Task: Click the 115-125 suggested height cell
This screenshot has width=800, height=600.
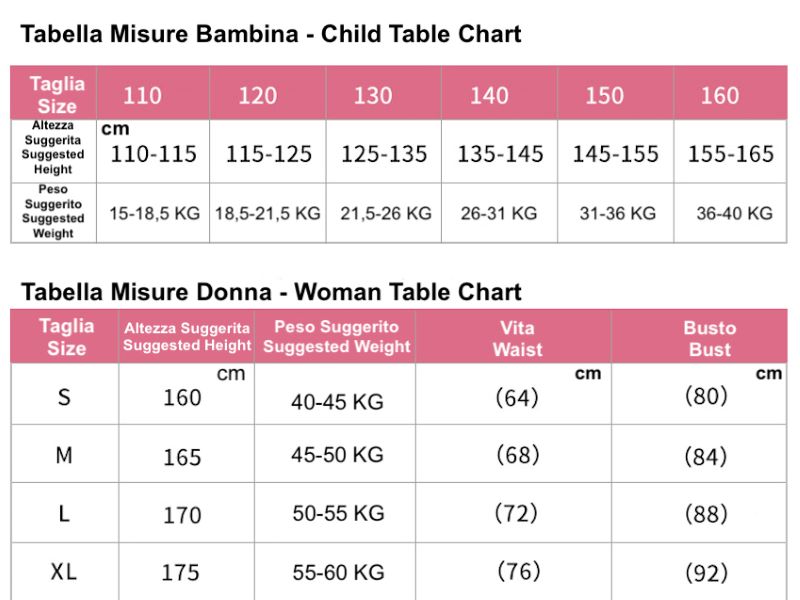Action: coord(268,154)
